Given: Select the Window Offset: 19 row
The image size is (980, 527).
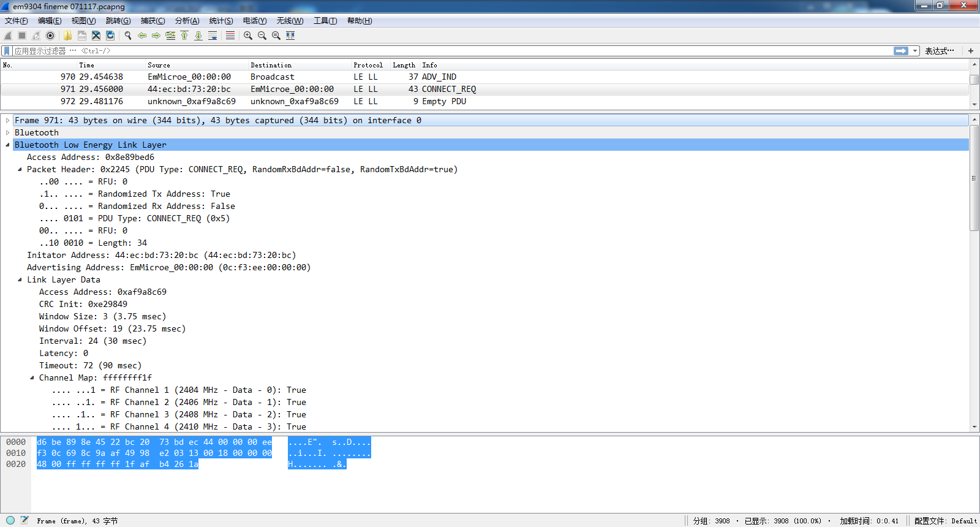Looking at the screenshot, I should pyautogui.click(x=113, y=328).
